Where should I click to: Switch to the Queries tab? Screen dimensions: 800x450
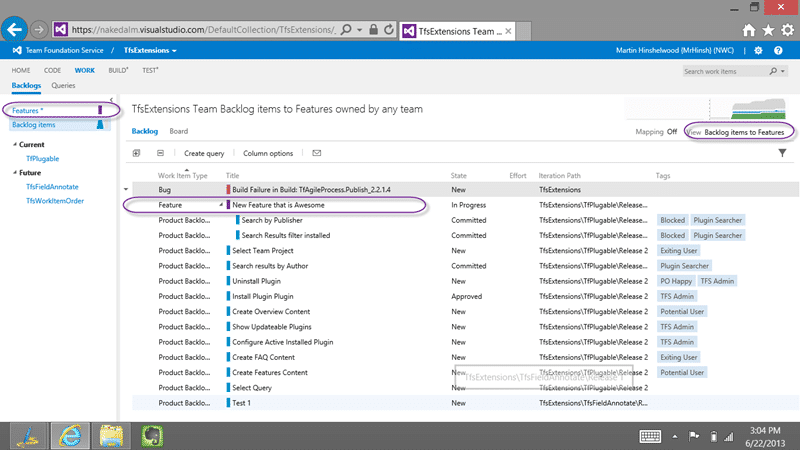click(63, 85)
